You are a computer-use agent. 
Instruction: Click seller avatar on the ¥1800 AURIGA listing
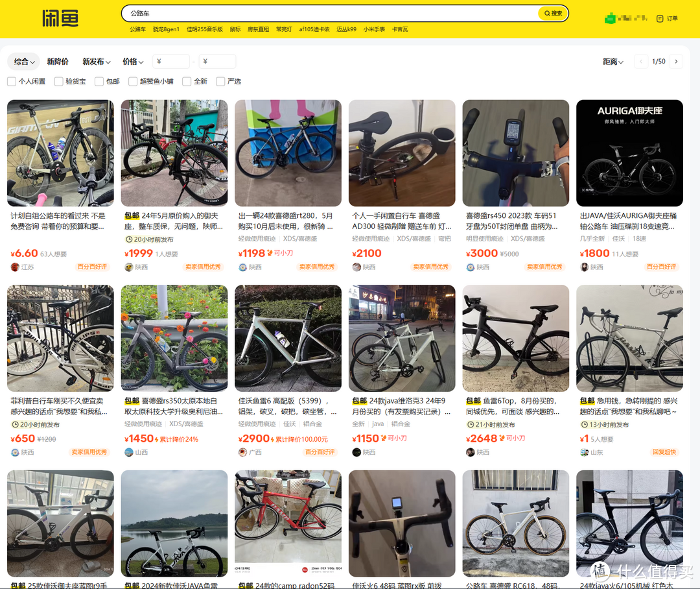click(584, 267)
